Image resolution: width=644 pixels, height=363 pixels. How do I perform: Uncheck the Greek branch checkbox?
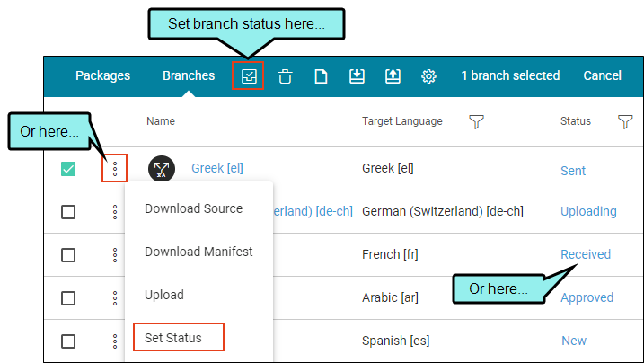(x=68, y=168)
